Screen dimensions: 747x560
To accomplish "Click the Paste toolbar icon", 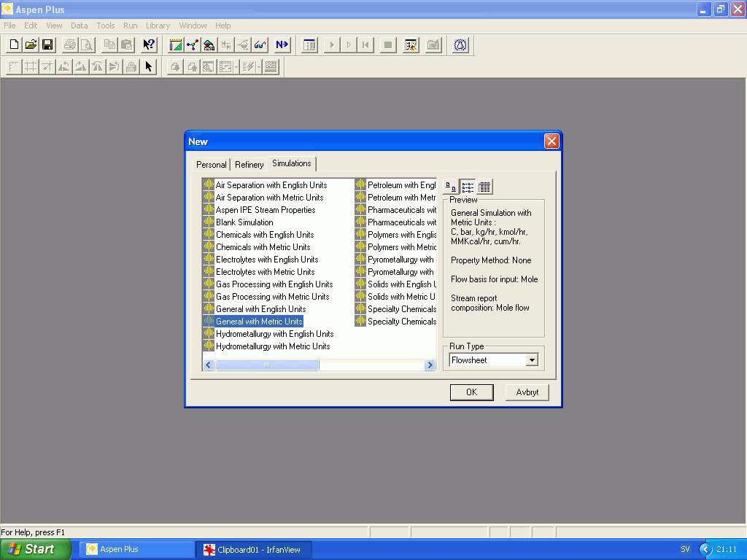I will [x=126, y=44].
